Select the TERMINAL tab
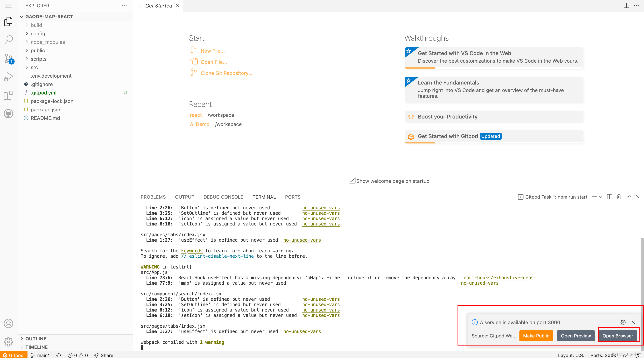The image size is (644, 358). 264,197
